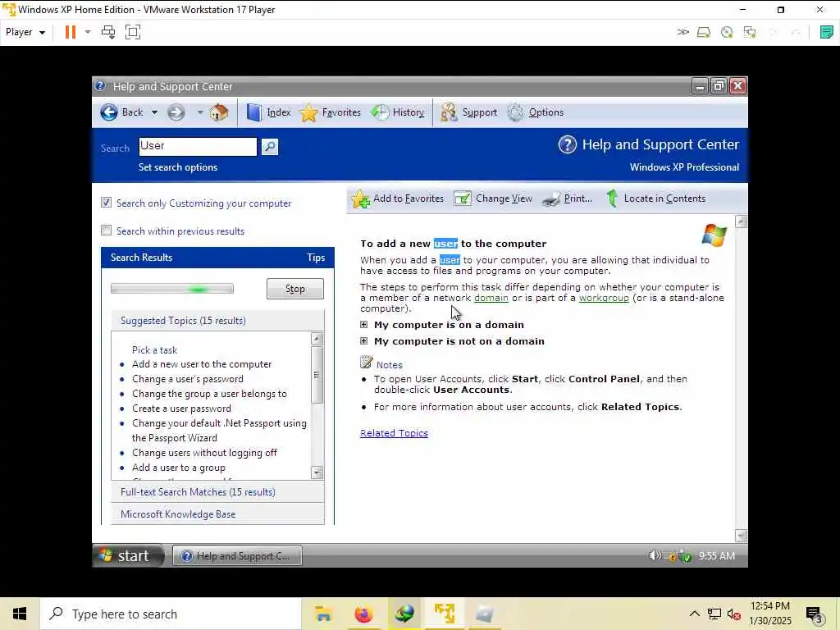Click the Support toolbar item
The image size is (840, 630).
pos(468,112)
